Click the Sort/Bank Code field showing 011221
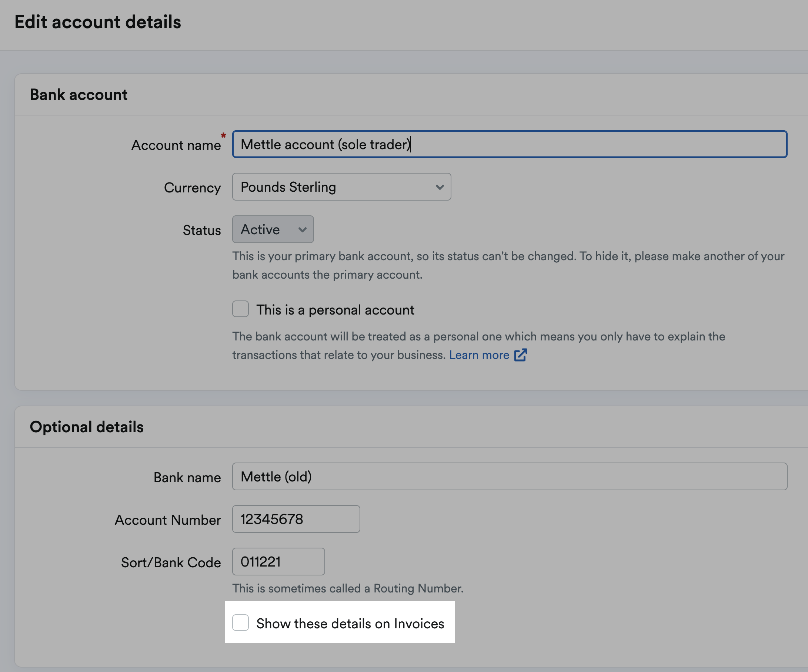The image size is (808, 672). [278, 562]
